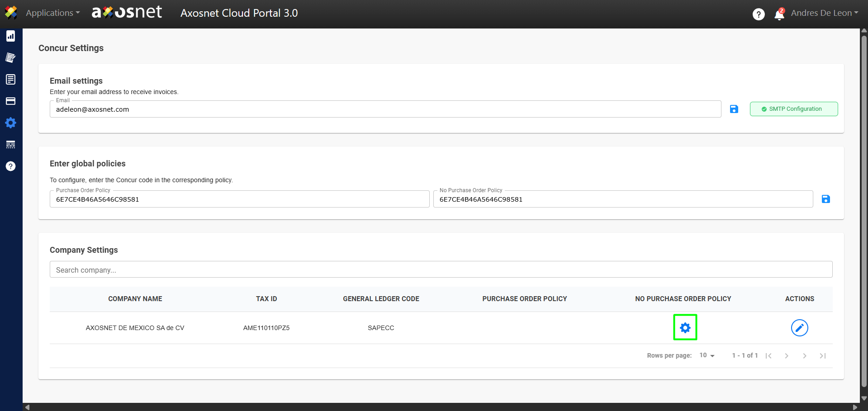Open the Applications dropdown menu
The image size is (868, 411).
[52, 13]
